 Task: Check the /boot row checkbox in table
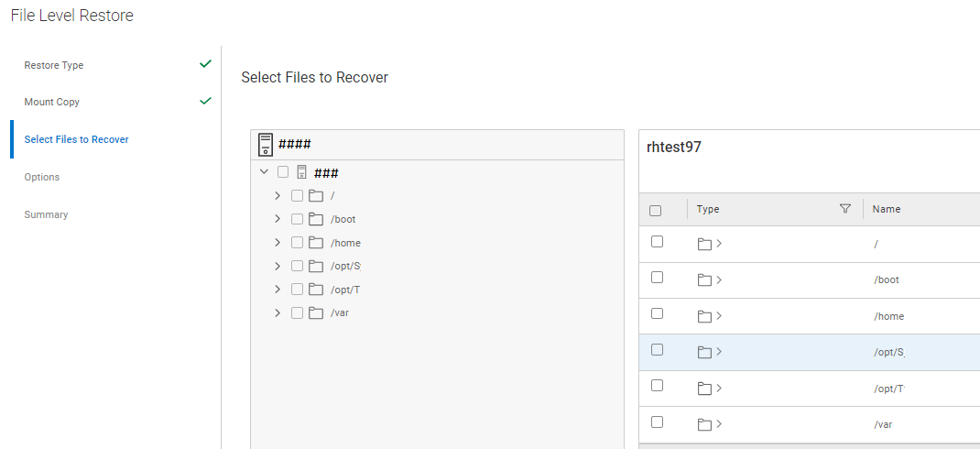point(657,277)
